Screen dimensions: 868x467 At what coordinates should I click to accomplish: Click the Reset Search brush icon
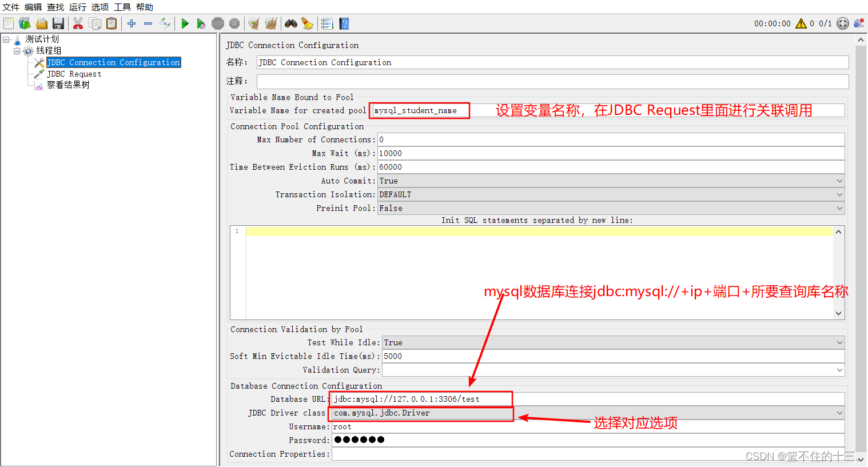[308, 23]
